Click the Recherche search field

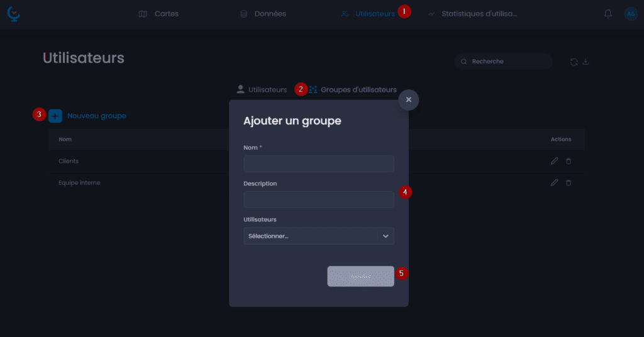coord(504,62)
